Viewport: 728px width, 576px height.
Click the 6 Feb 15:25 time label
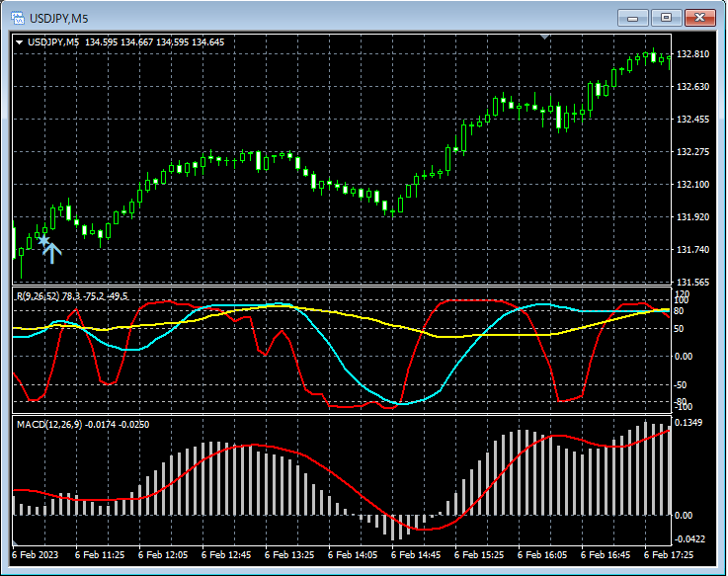click(x=479, y=554)
